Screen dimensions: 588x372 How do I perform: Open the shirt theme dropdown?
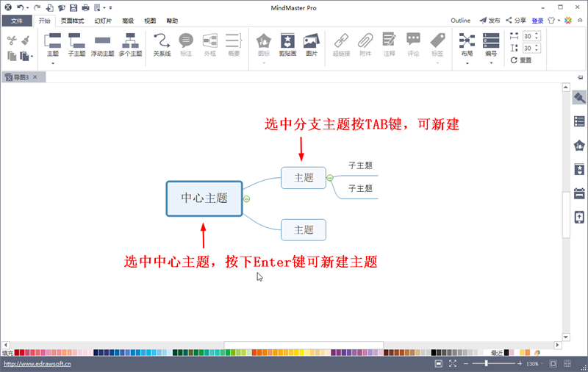[559, 21]
